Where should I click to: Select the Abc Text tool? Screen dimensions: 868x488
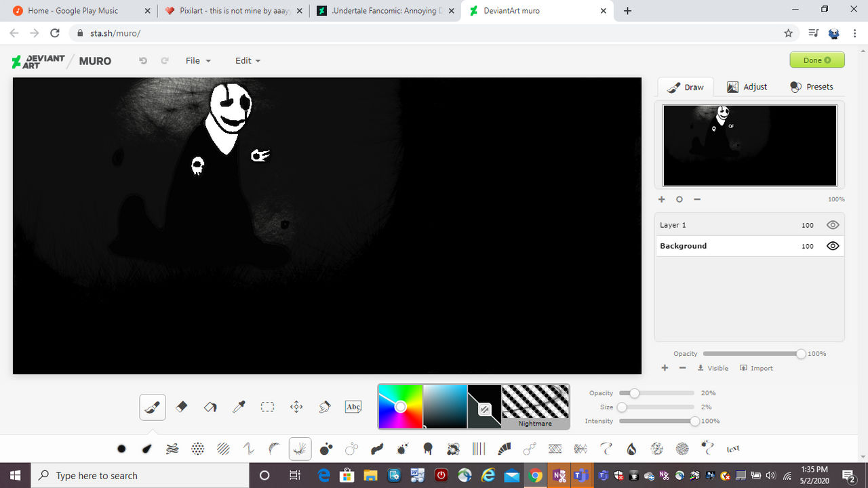pyautogui.click(x=353, y=407)
